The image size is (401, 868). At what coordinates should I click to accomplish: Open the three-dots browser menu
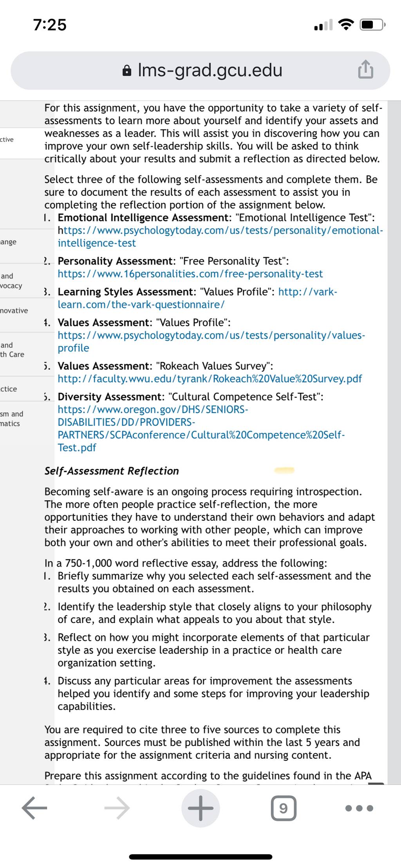pyautogui.click(x=359, y=808)
